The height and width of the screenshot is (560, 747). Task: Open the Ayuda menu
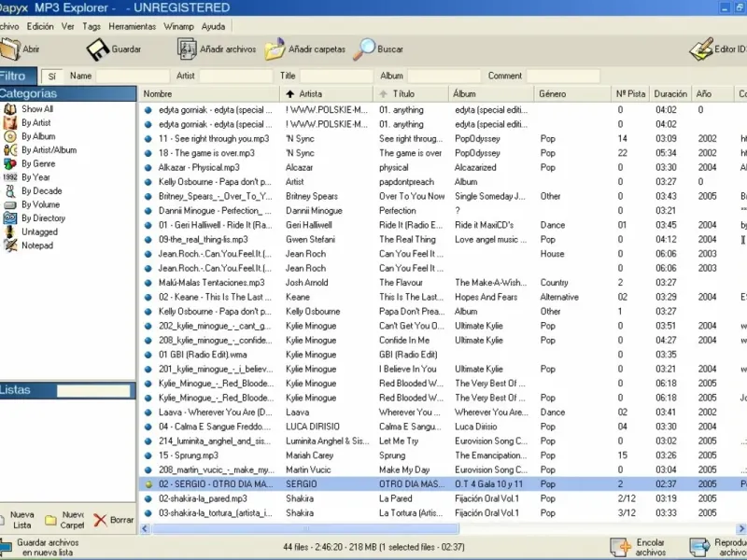click(x=213, y=27)
